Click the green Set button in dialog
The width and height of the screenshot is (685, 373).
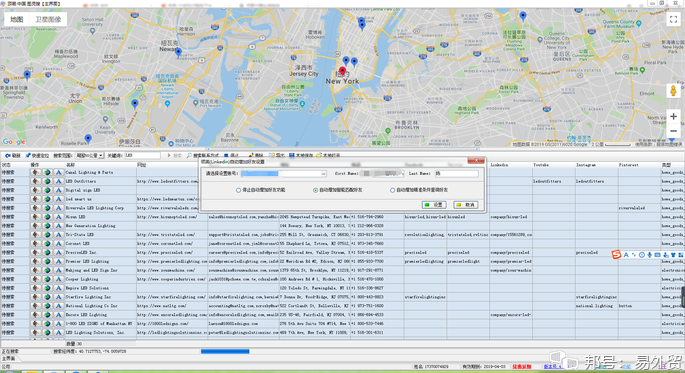coord(434,205)
